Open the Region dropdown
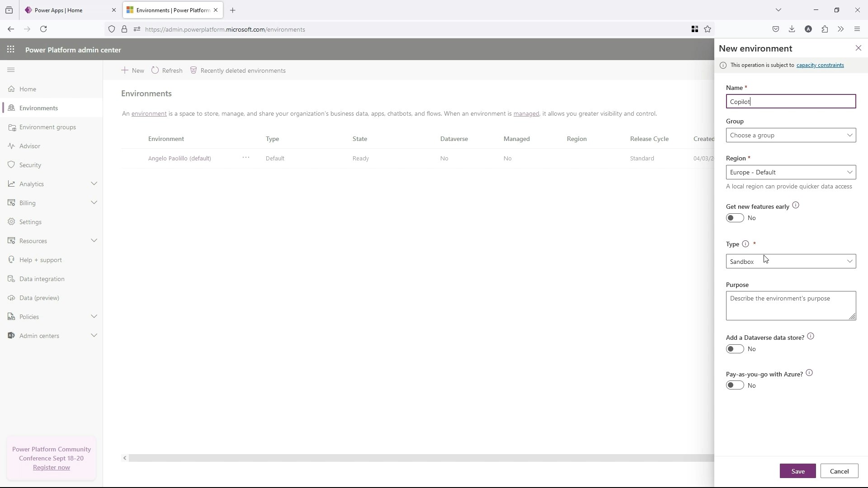The height and width of the screenshot is (488, 868). (791, 172)
